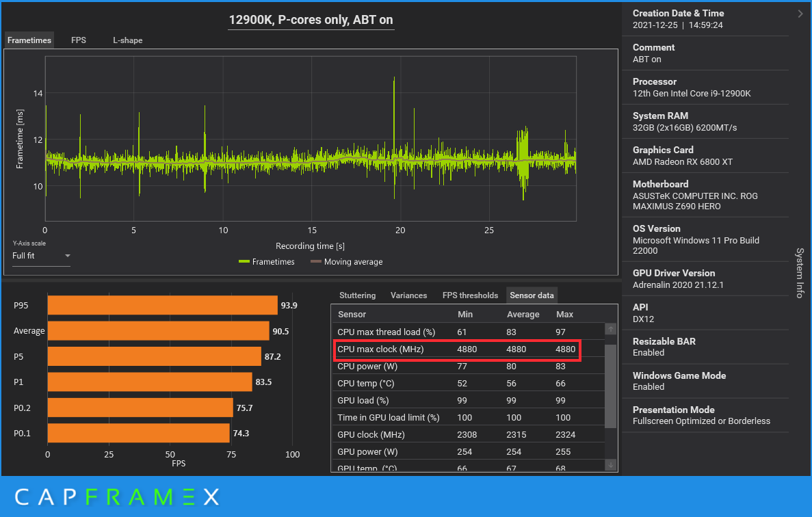Select the CPU temp (°C) row
This screenshot has width=812, height=517.
468,383
